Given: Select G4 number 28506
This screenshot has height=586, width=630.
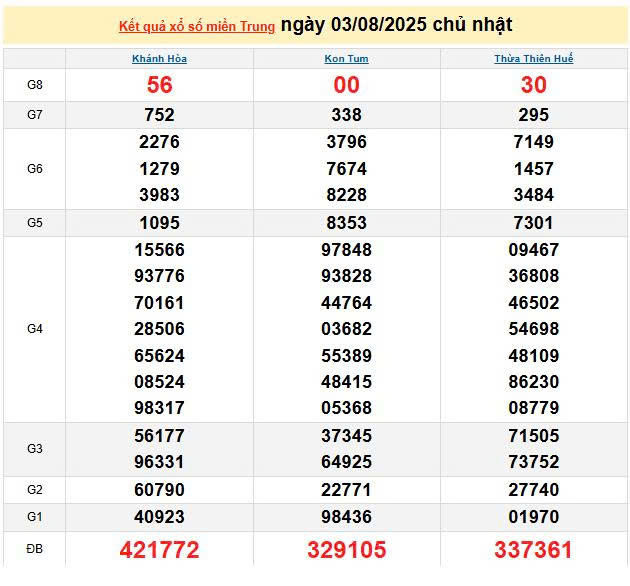Looking at the screenshot, I should pyautogui.click(x=160, y=329).
